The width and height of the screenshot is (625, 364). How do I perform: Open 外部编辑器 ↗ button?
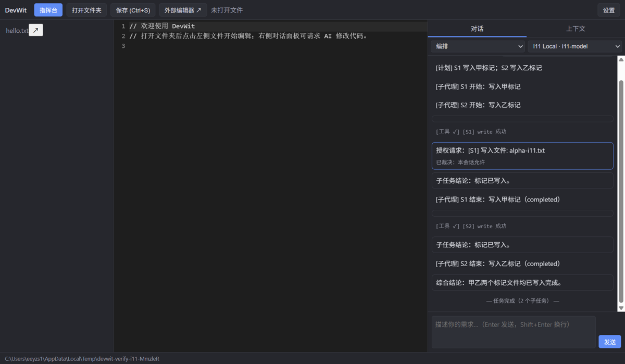(183, 10)
